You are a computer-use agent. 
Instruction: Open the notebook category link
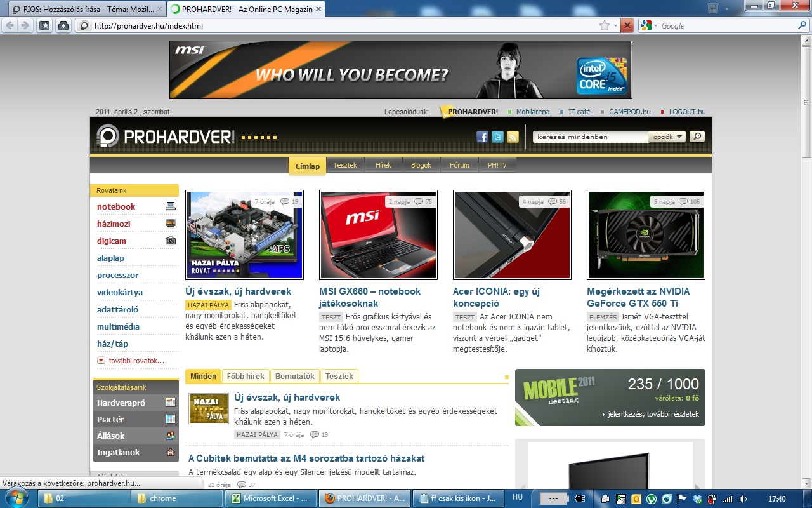coord(116,206)
